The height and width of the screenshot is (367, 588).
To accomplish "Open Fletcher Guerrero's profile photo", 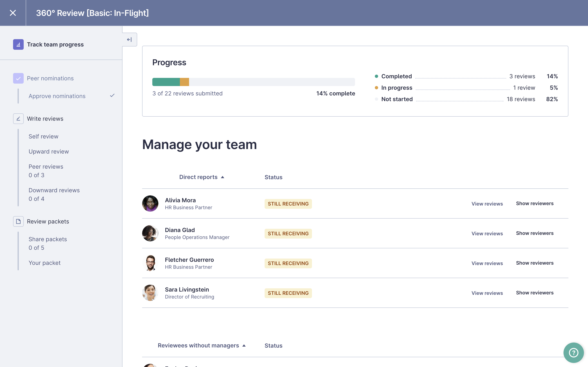I will (150, 263).
